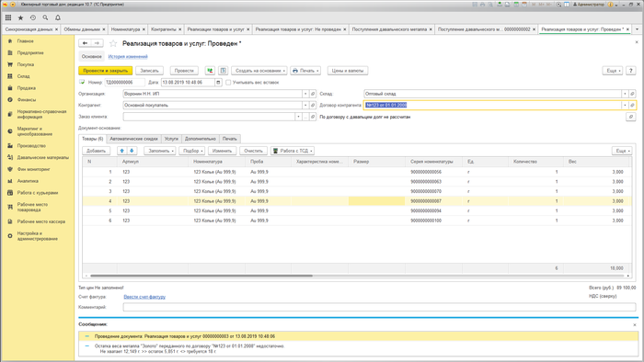This screenshot has width=644, height=362.
Task: Go forward with the right arrow button
Action: click(x=98, y=43)
